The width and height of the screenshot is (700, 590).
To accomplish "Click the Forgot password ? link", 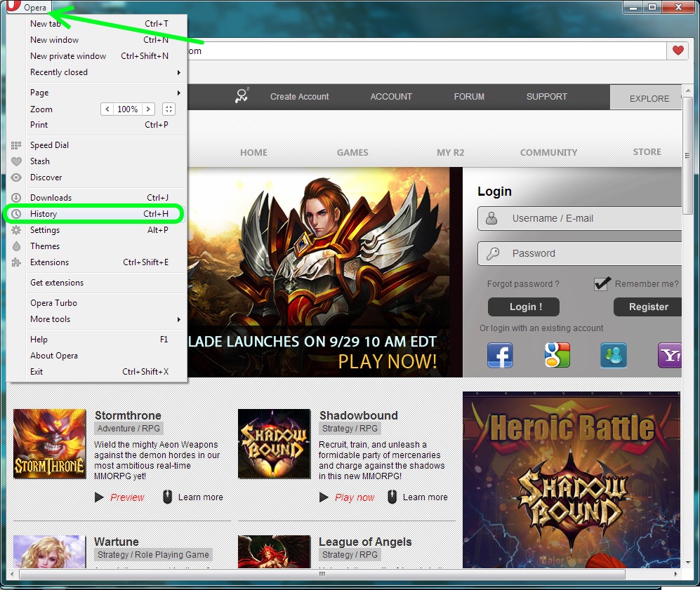I will [x=523, y=284].
